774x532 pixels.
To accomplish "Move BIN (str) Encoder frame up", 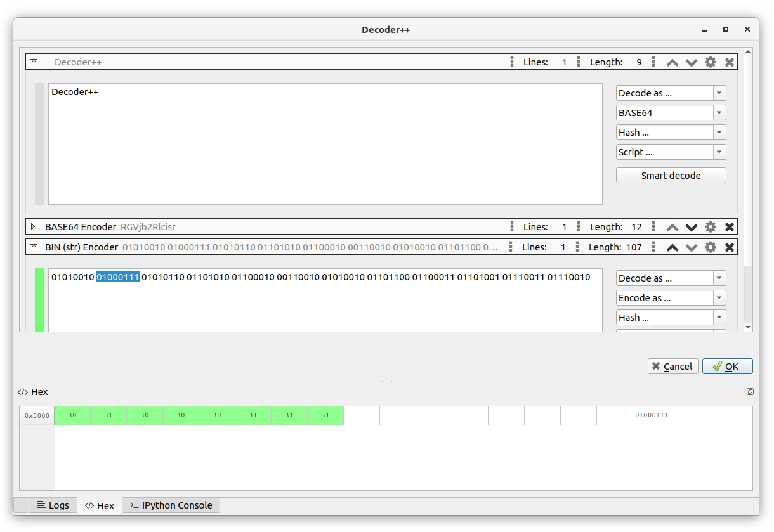I will click(x=672, y=247).
